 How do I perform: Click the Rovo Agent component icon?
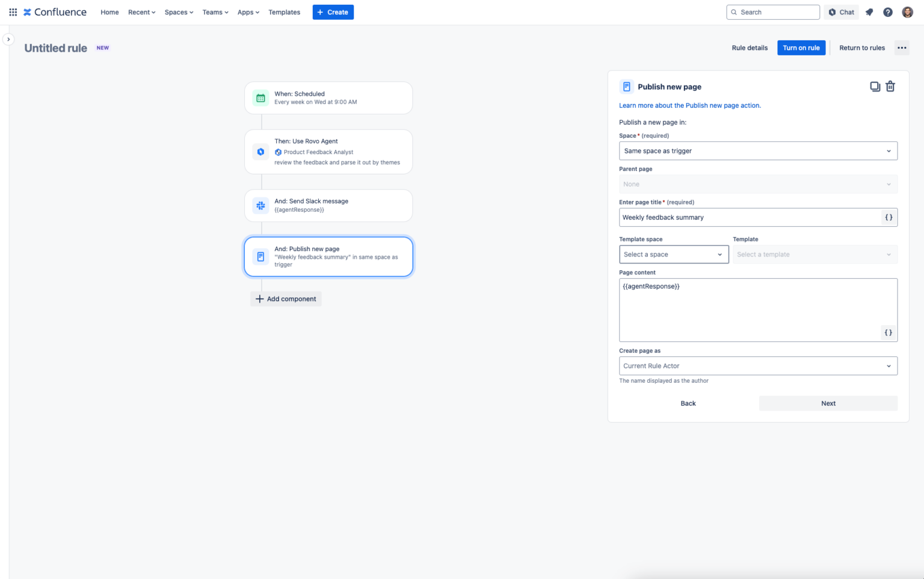pyautogui.click(x=260, y=152)
